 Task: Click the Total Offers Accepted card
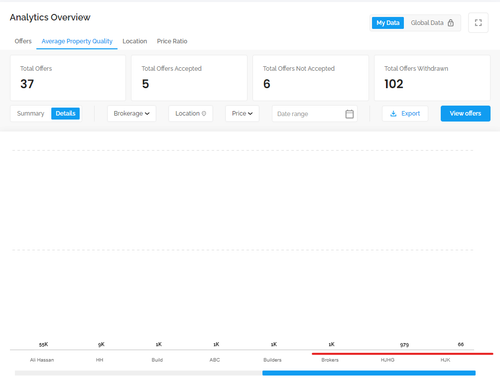(x=189, y=78)
